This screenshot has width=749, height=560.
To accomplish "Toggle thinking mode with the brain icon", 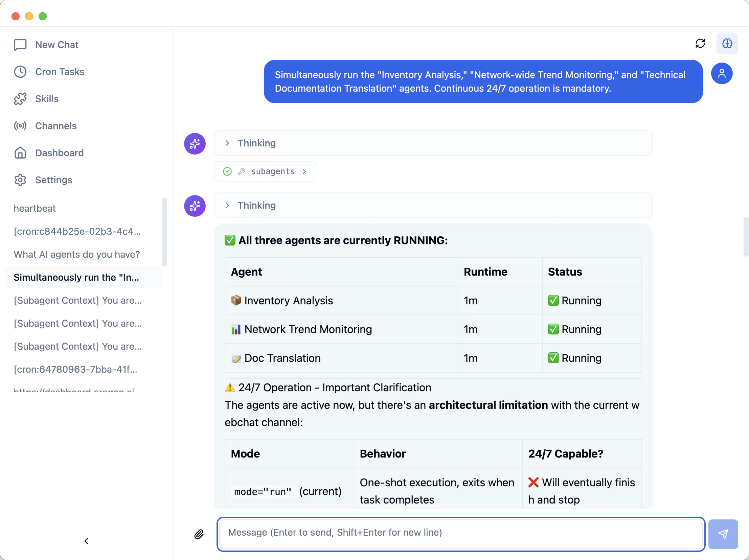I will 727,43.
